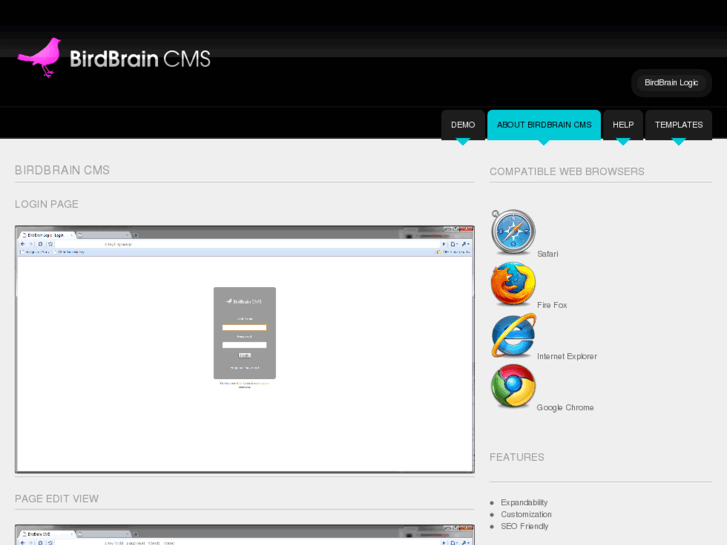Viewport: 727px width, 545px height.
Task: Click the Internet Explorer icon
Action: [x=513, y=335]
